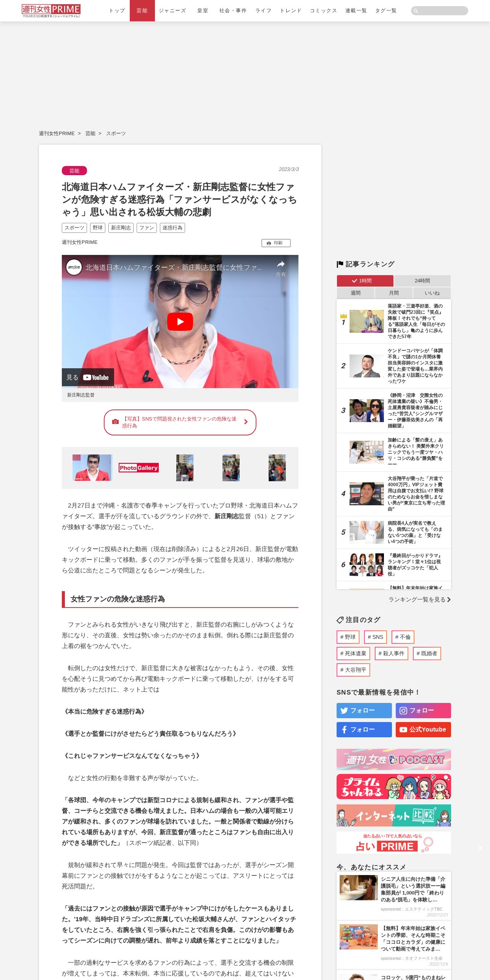Click the 週刊女性PRIME breadcrumb link
Screen dimensions: 490x980
pyautogui.click(x=57, y=134)
